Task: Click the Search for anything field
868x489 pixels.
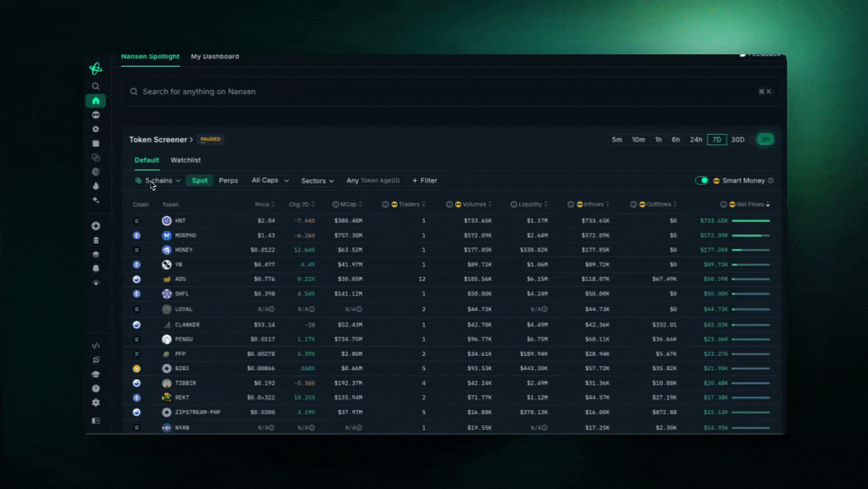Action: [452, 92]
